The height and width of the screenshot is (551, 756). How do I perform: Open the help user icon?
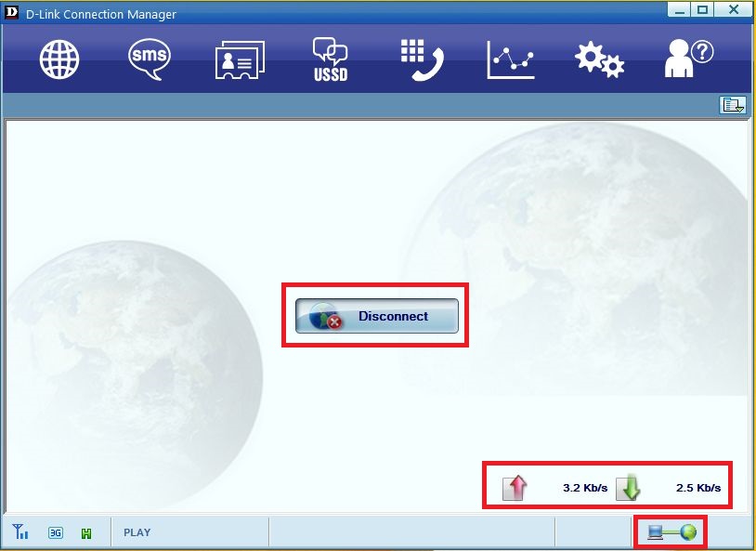pos(688,59)
